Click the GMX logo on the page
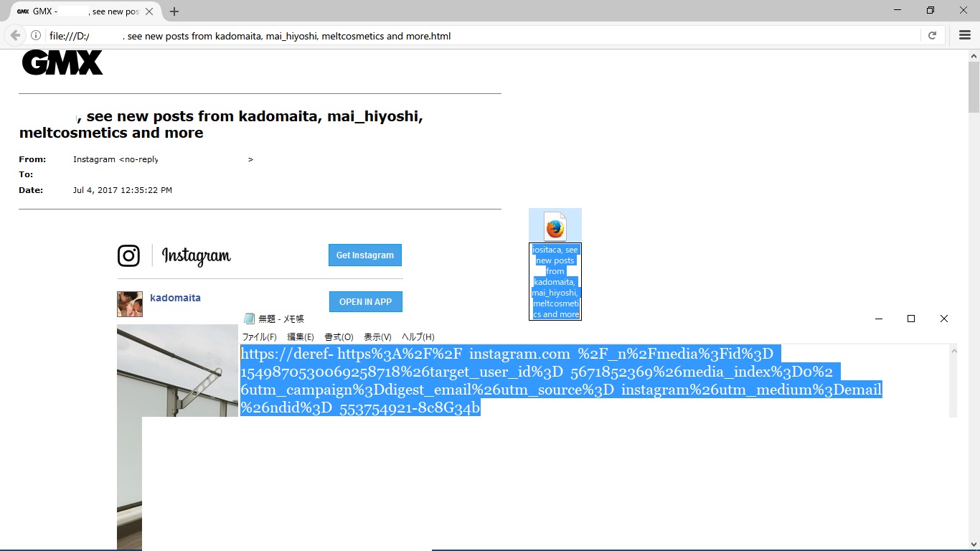Screen dimensions: 980x551 click(x=62, y=62)
